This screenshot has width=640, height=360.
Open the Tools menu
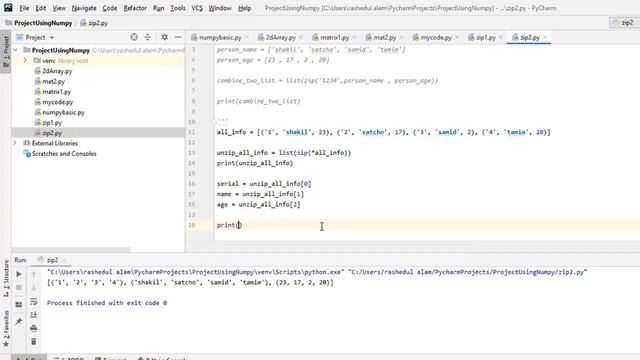point(178,8)
